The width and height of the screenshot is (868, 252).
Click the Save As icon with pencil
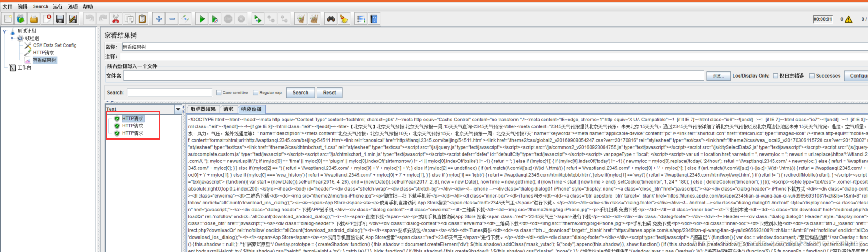click(73, 19)
